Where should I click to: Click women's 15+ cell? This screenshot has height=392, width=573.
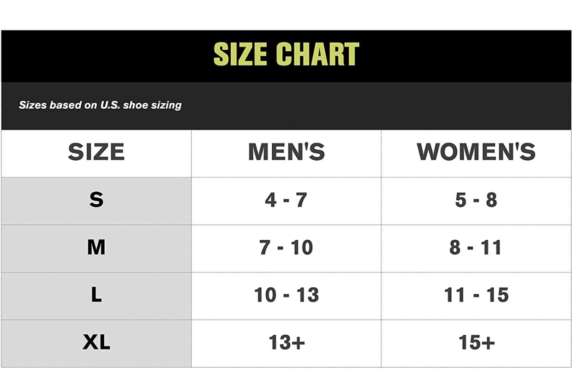[476, 343]
